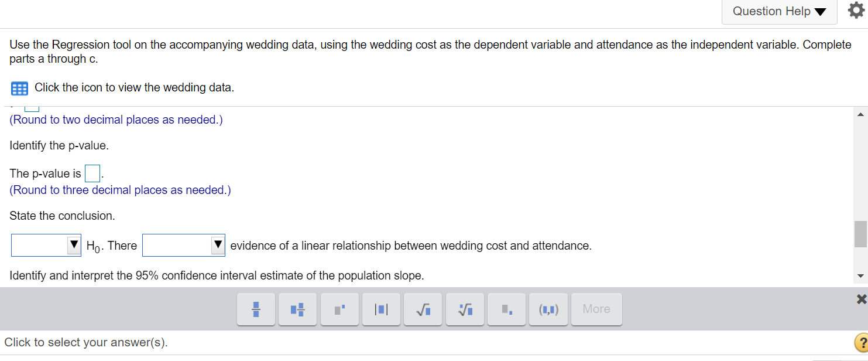Insert a mixed number template
The height and width of the screenshot is (361, 868).
pyautogui.click(x=297, y=309)
